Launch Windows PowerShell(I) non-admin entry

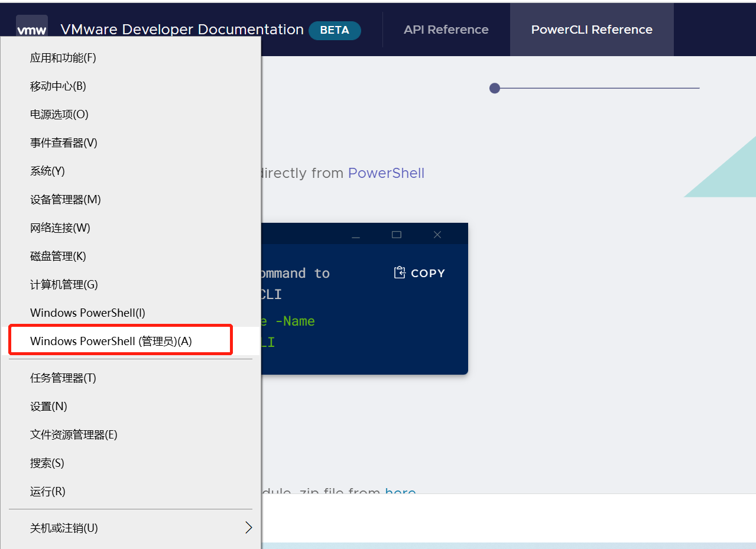click(130, 313)
